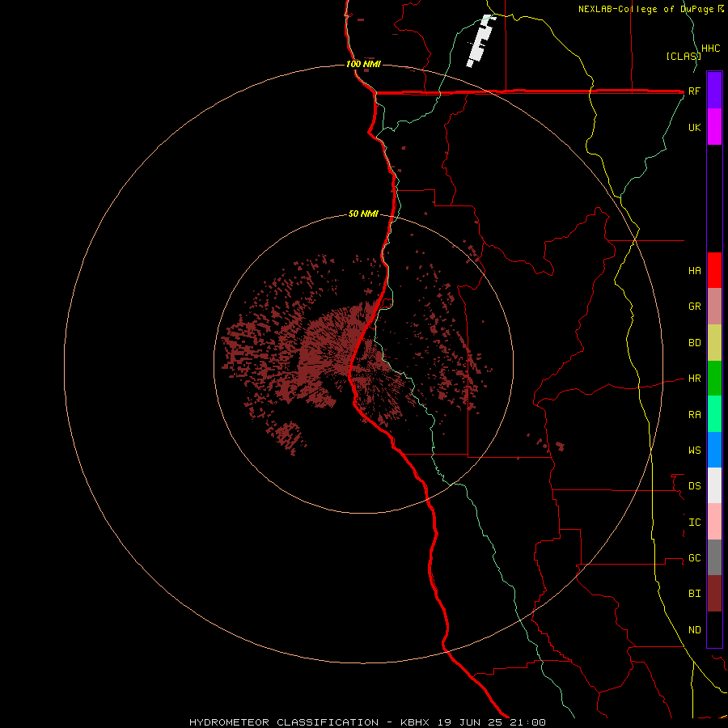Screen dimensions: 728x728
Task: Click the GR legend label
Action: [695, 307]
